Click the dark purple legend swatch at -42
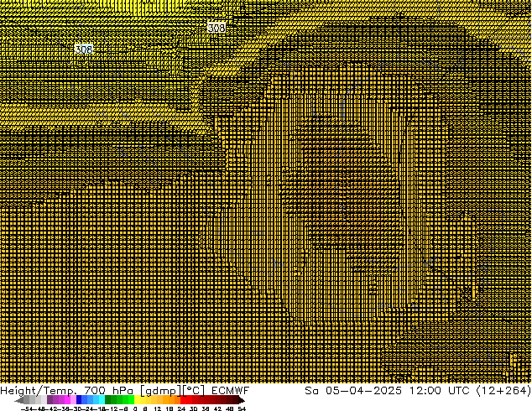This screenshot has height=411, width=532. pos(50,400)
